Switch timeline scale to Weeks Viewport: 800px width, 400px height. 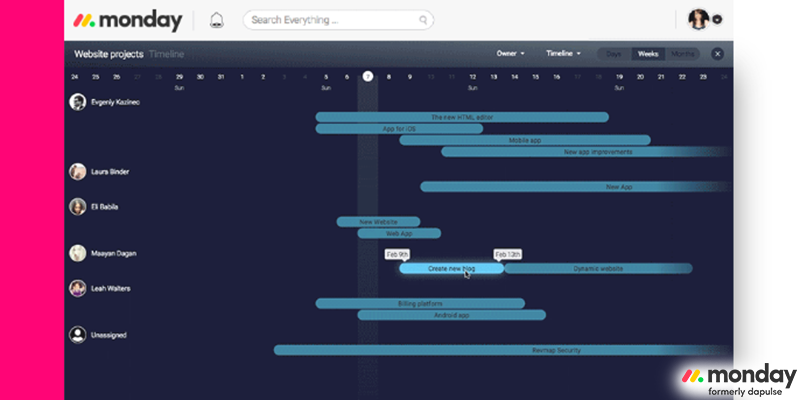[x=648, y=54]
